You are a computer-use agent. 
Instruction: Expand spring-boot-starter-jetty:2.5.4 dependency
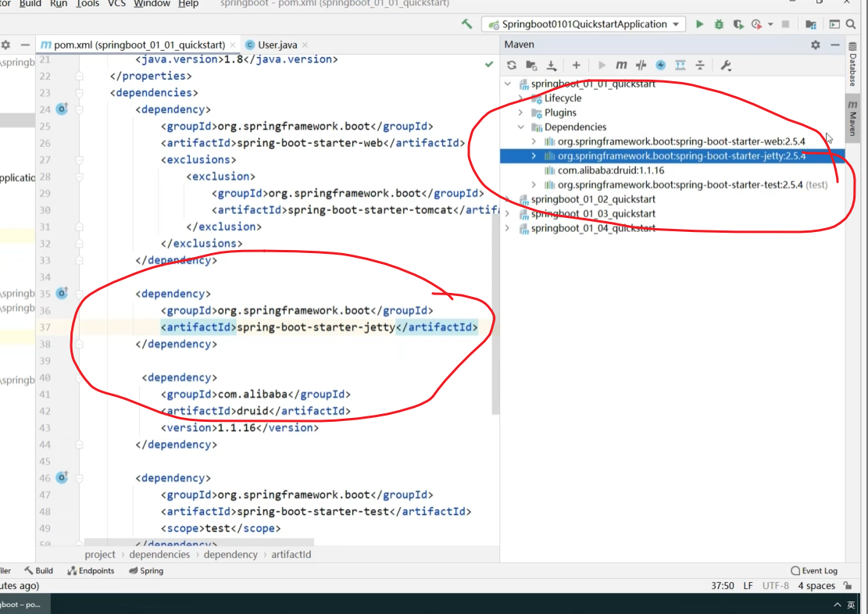pos(534,156)
